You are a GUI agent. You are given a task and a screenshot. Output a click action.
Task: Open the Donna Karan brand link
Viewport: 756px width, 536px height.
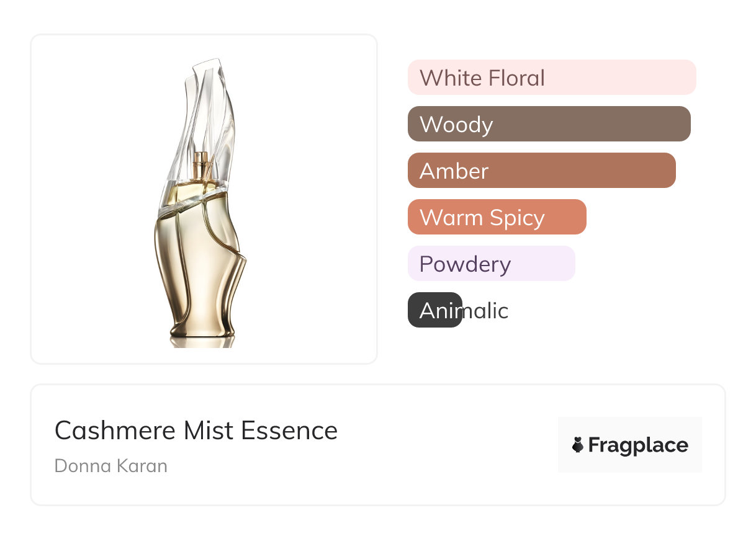111,466
